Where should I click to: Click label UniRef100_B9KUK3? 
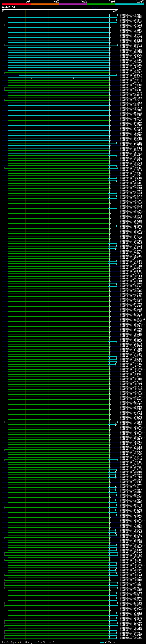131,168
